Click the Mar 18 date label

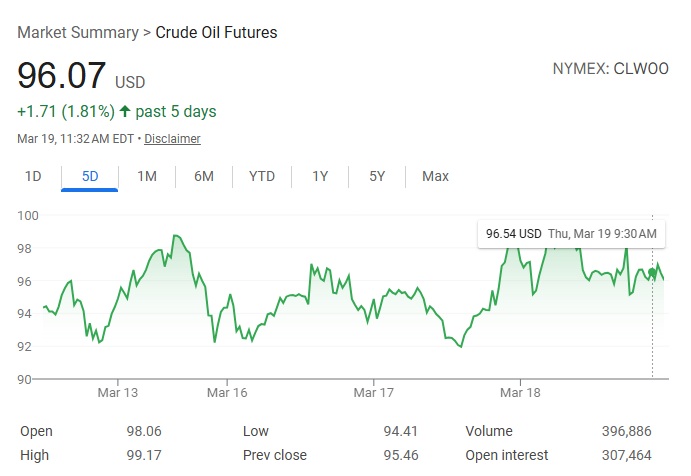(519, 393)
